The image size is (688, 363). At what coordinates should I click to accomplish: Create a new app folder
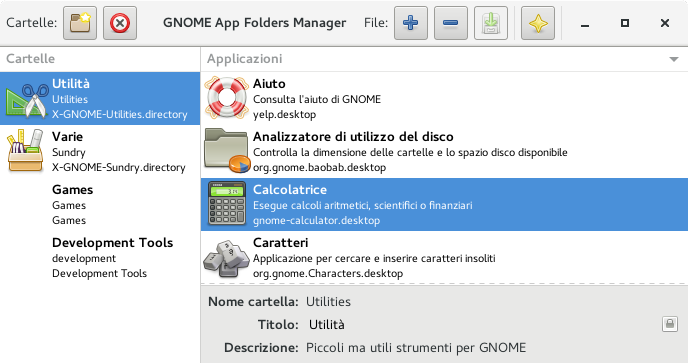click(80, 23)
